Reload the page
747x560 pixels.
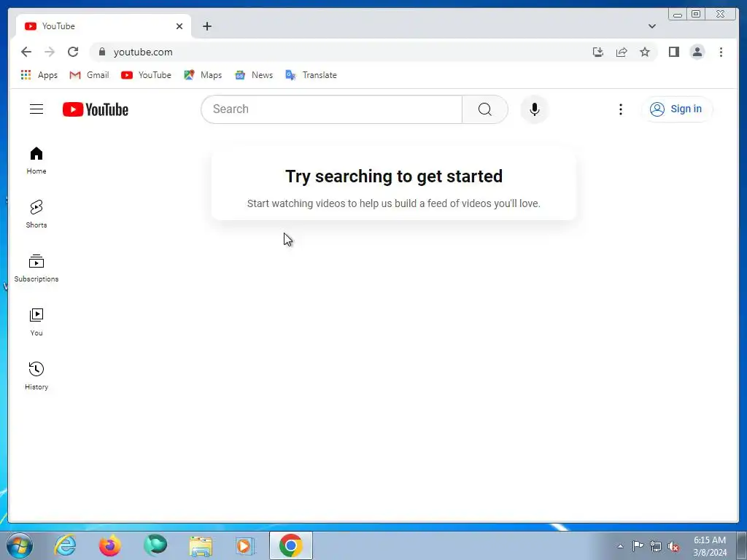73,52
